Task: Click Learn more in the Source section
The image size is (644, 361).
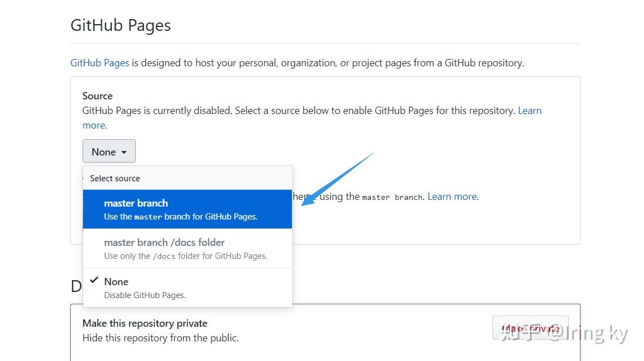Action: coord(529,110)
